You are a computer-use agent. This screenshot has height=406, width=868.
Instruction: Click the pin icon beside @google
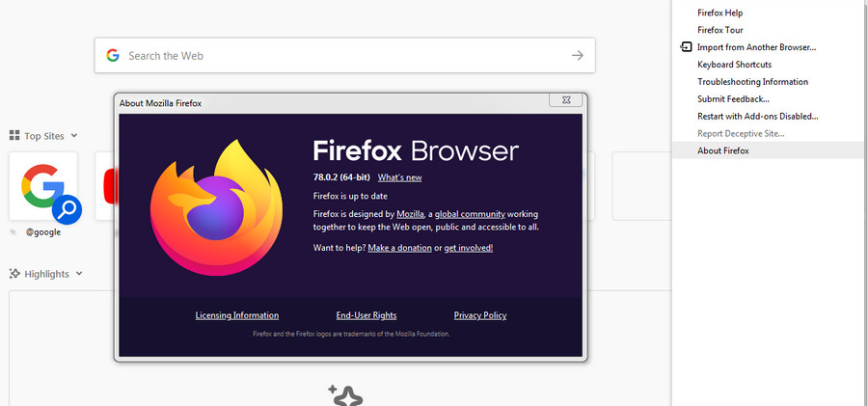(x=14, y=232)
